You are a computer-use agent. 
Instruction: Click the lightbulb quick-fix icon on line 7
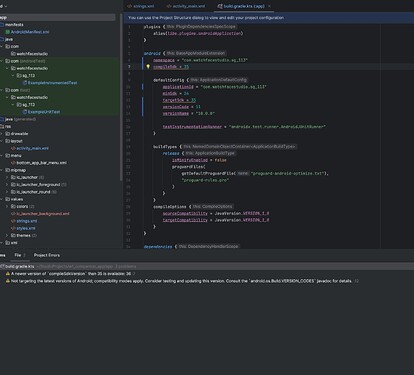pos(148,67)
